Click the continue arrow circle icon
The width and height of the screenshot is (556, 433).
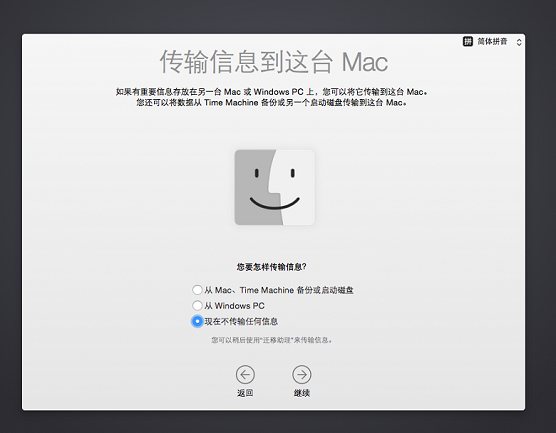tap(302, 374)
